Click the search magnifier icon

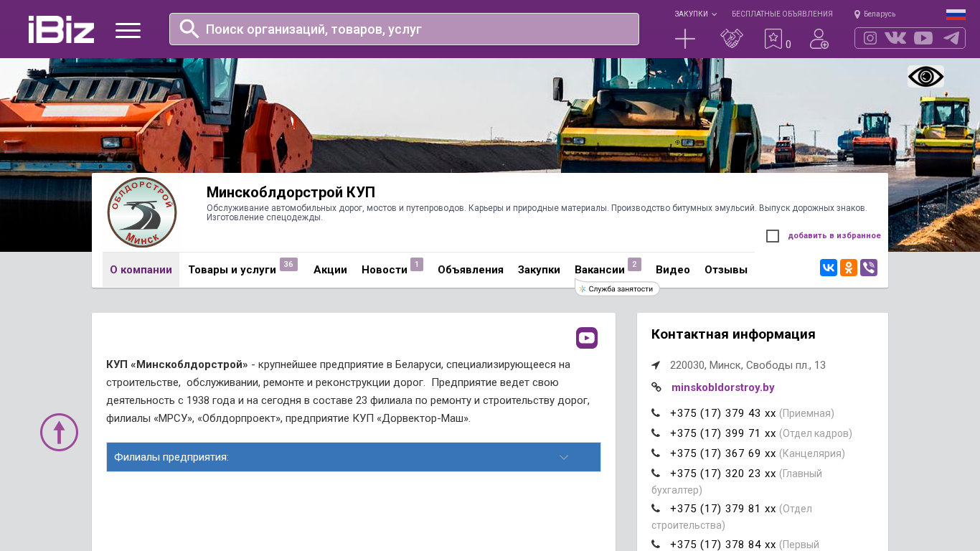189,29
